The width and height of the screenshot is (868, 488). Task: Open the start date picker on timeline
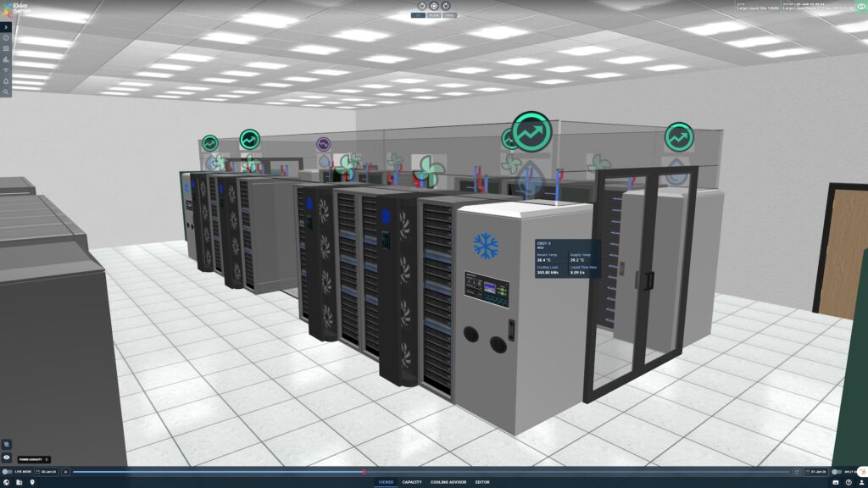(x=46, y=471)
